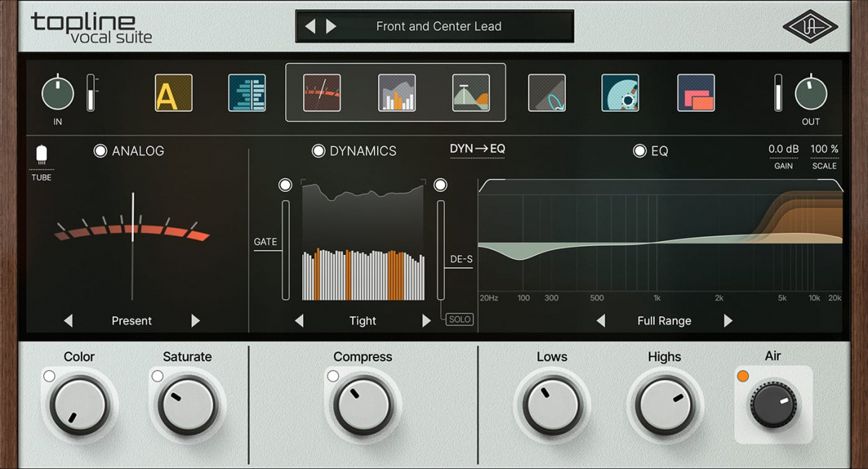868x469 pixels.
Task: Click the next arrow on Present selector
Action: point(194,321)
